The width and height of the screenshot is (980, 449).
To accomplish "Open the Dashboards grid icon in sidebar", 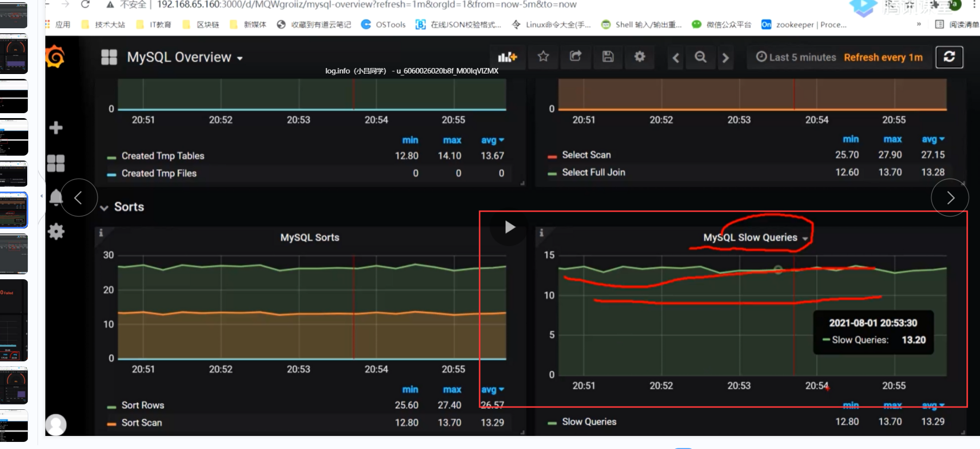I will 55,163.
